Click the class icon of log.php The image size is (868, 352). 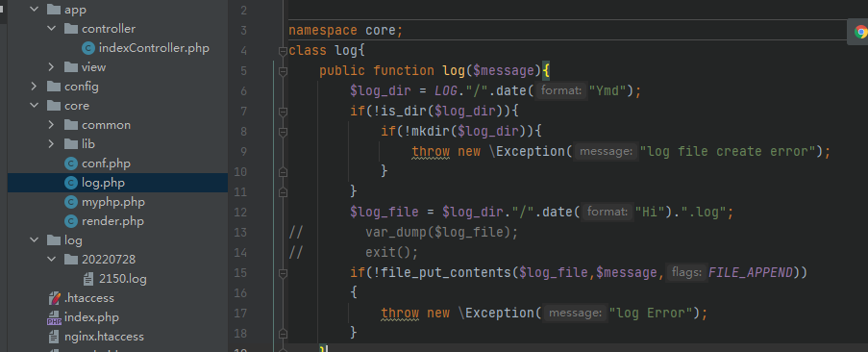pos(71,183)
